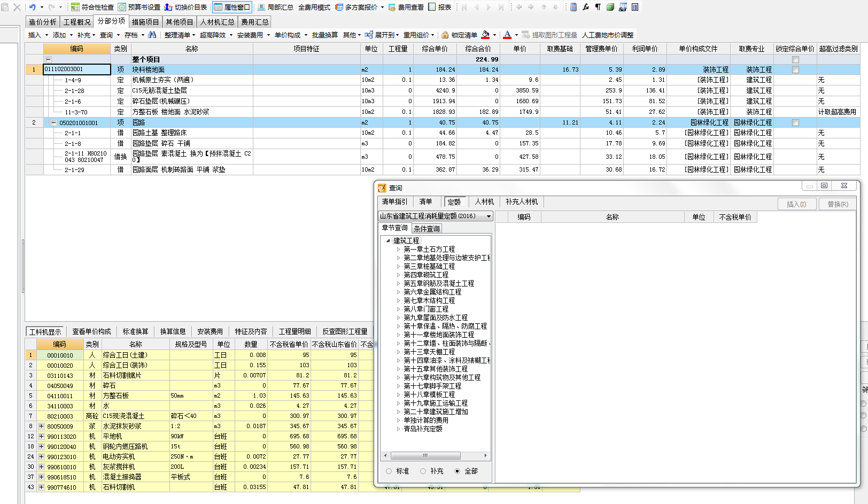
Task: Click 局部汇总 partial summary
Action: 275,7
